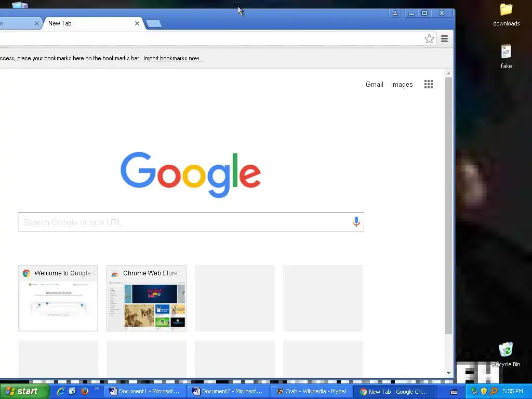Click Import bookmarks now link
The width and height of the screenshot is (532, 399).
174,58
